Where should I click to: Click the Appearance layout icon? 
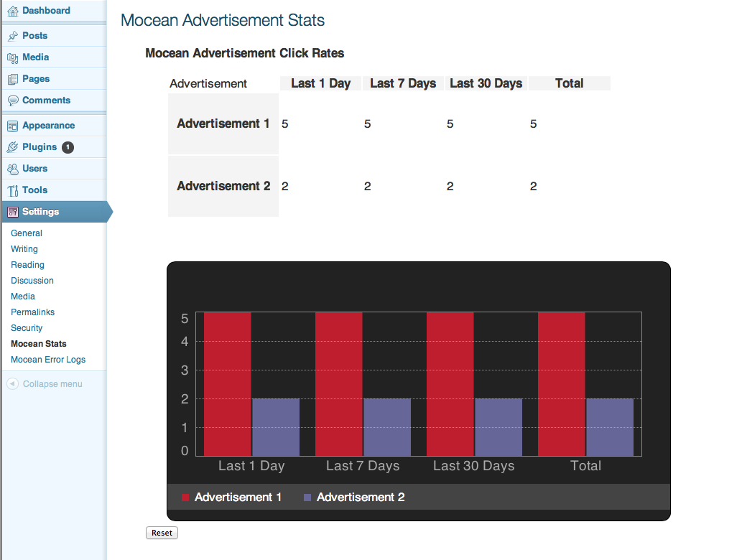pos(13,126)
